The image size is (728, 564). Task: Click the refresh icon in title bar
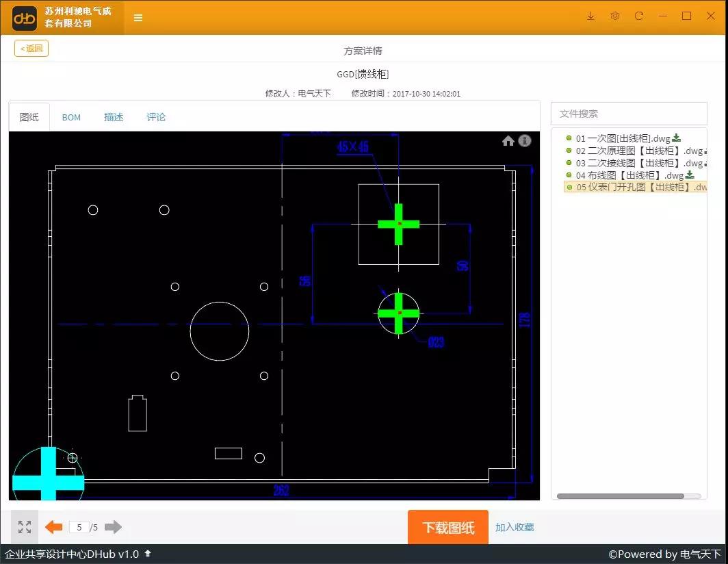pyautogui.click(x=639, y=16)
